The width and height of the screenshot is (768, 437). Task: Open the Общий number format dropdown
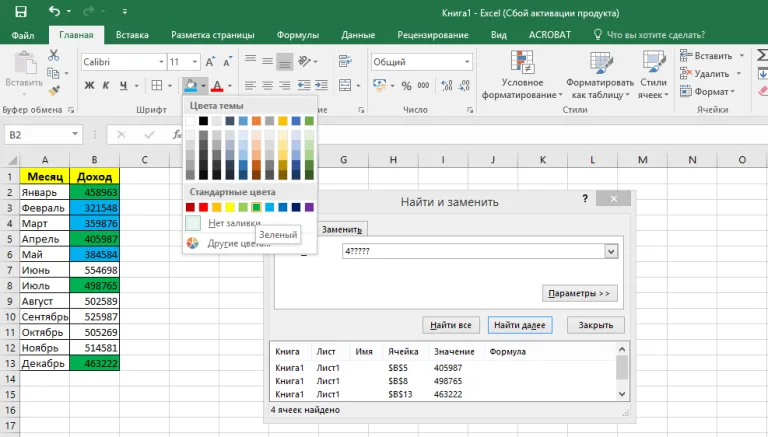[x=467, y=62]
